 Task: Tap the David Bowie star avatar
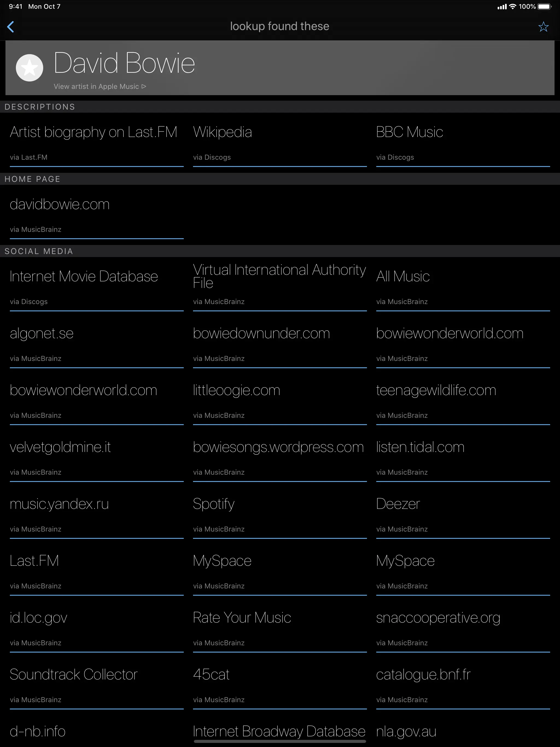point(29,68)
